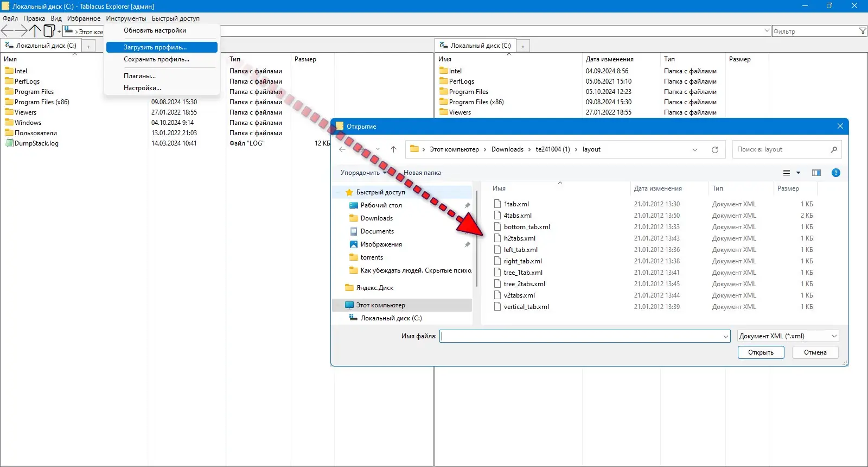
Task: Open help via the blue question icon
Action: 836,173
